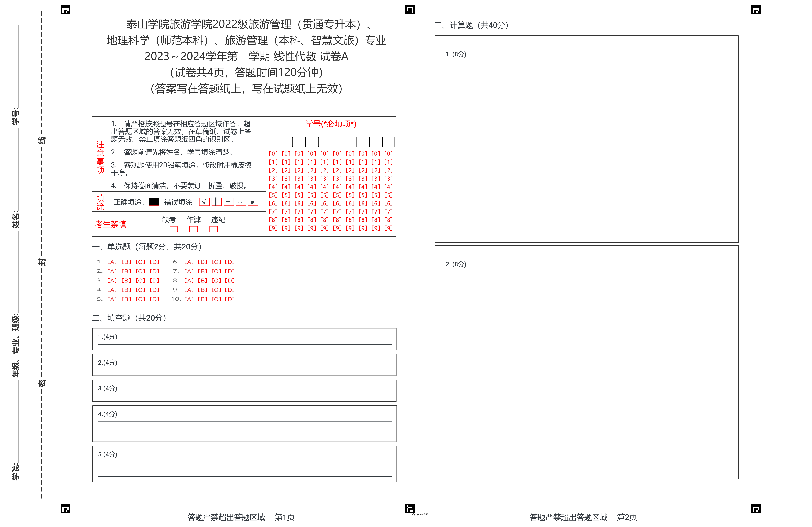812x527 pixels.
Task: Click the bottom-left corner registration marker
Action: [66, 509]
